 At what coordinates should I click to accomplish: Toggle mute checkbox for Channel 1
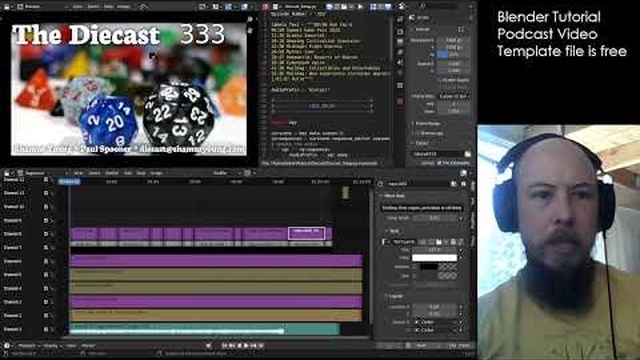(46, 329)
